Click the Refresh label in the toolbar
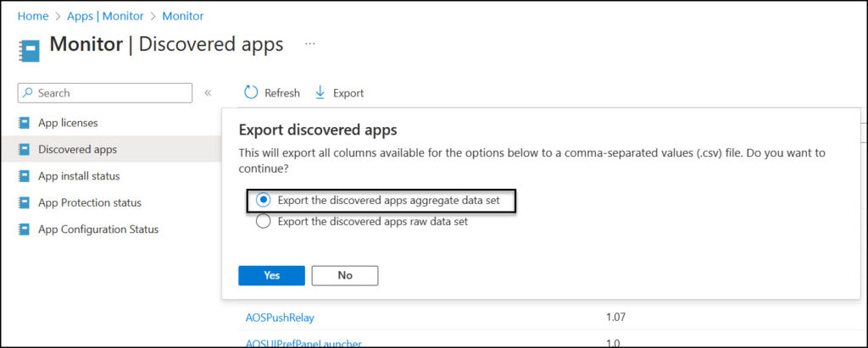This screenshot has width=868, height=348. (x=281, y=93)
